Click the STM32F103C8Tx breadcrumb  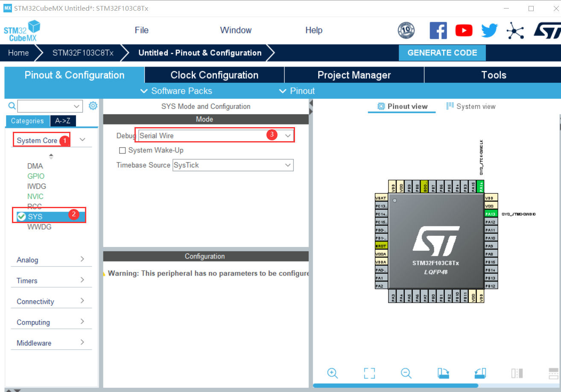(83, 53)
